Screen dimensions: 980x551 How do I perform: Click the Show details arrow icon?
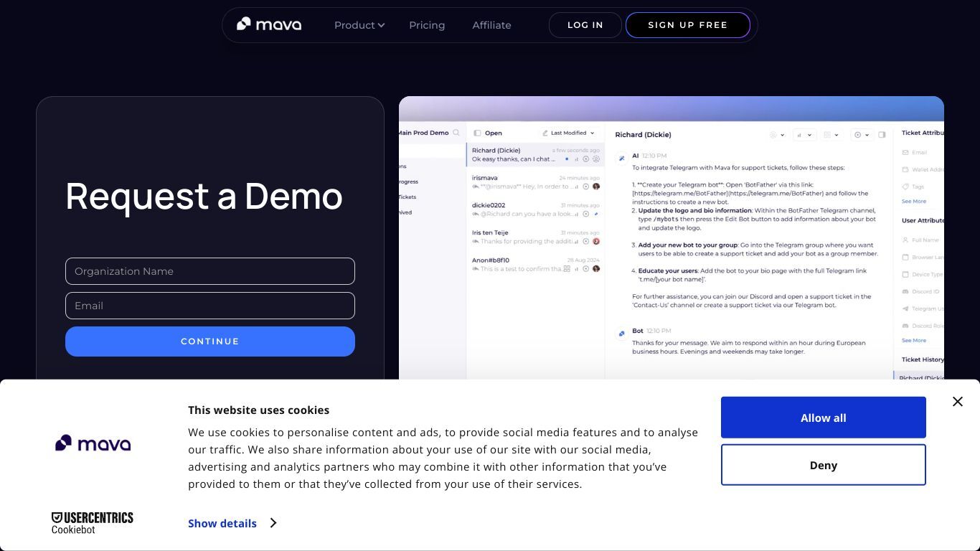(x=273, y=523)
